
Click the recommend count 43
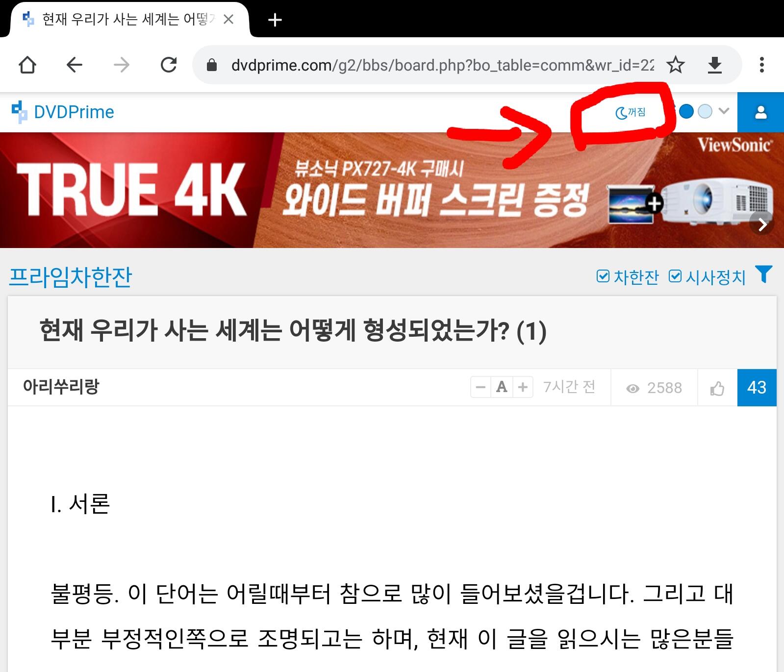(x=757, y=388)
